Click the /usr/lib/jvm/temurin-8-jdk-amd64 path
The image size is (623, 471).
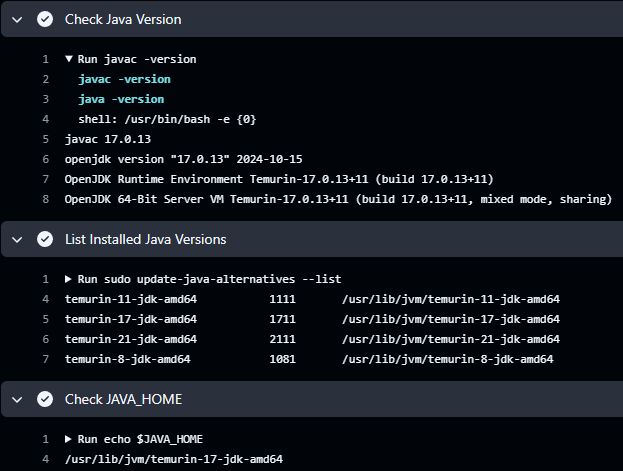click(x=447, y=359)
